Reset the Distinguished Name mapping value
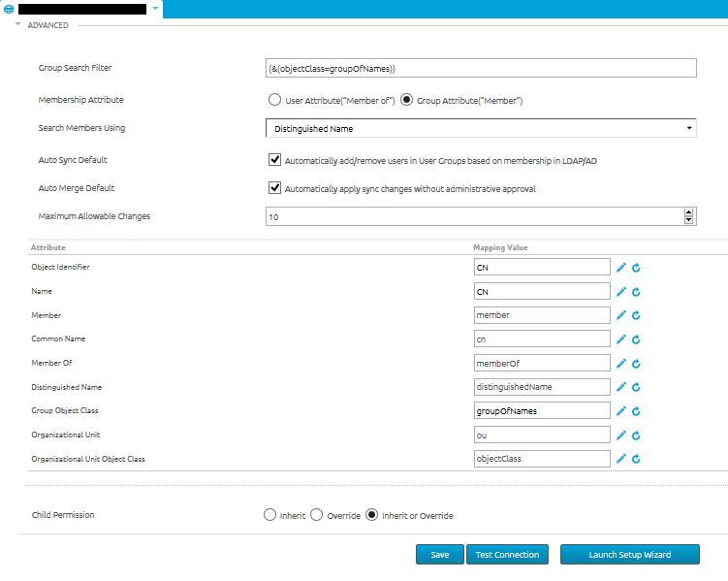Screen dimensions: 728x581 point(637,387)
